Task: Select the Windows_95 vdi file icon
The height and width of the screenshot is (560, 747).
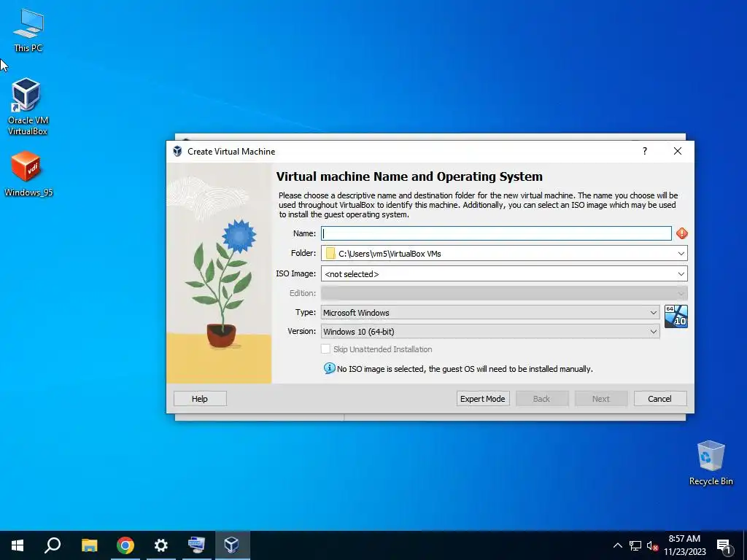Action: [28, 174]
